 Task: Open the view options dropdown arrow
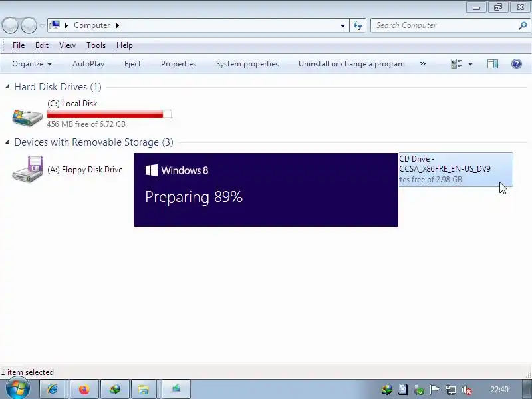(470, 64)
